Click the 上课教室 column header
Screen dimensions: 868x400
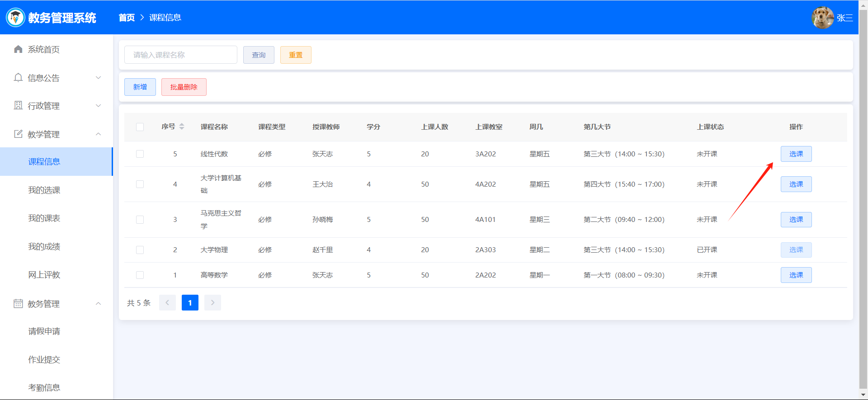tap(489, 127)
